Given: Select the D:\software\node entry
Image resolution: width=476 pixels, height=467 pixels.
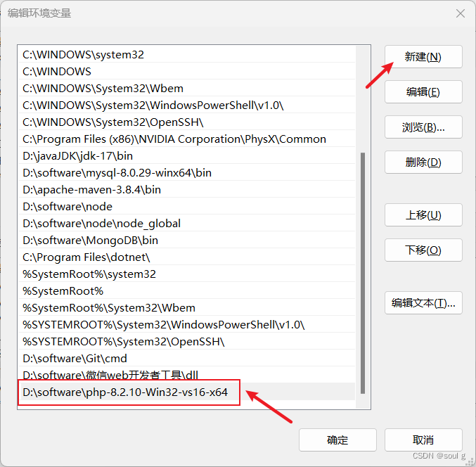Looking at the screenshot, I should (187, 207).
